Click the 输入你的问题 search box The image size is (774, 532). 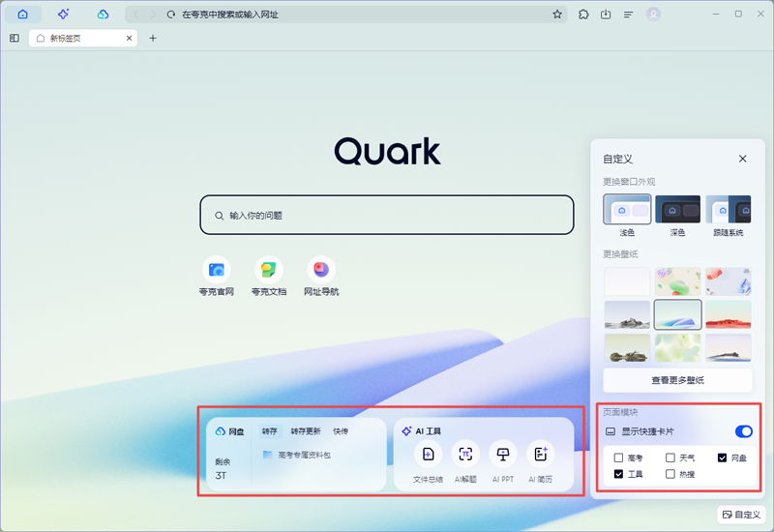tap(386, 215)
